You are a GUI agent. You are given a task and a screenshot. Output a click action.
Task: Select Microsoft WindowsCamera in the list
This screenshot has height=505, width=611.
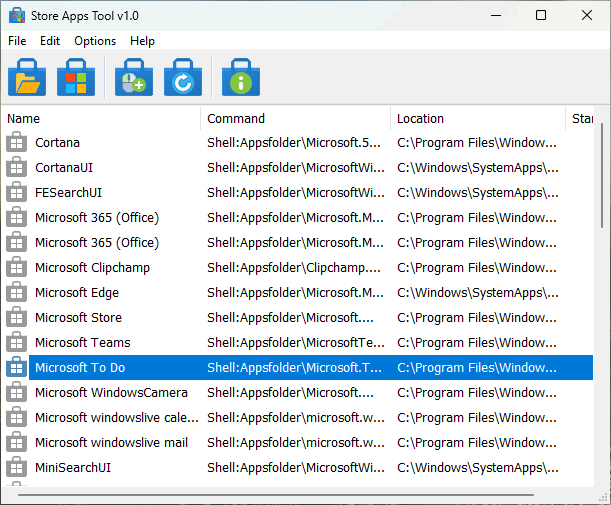point(111,393)
